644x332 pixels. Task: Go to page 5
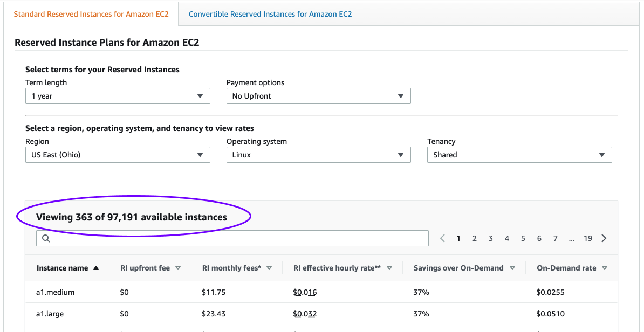(523, 238)
